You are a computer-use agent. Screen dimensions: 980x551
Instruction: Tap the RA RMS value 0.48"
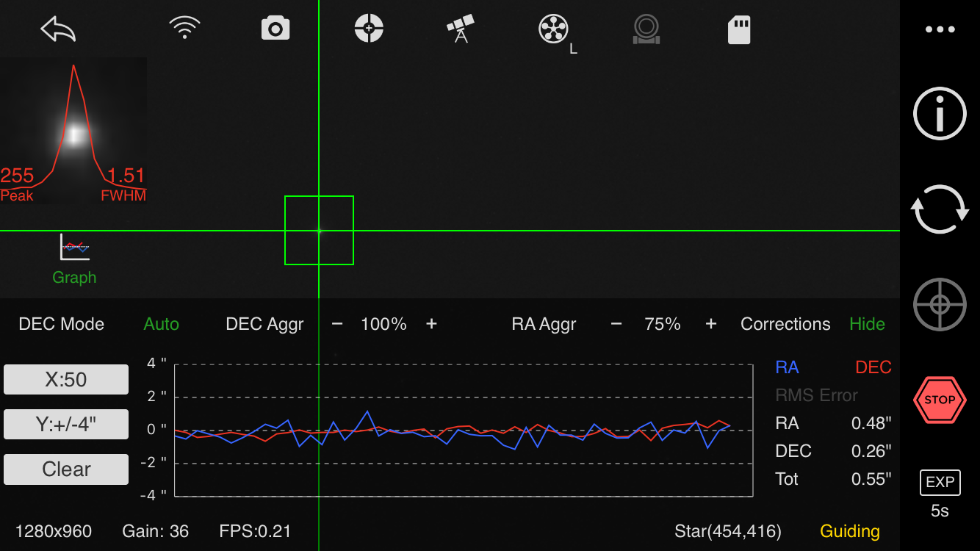[x=871, y=423]
